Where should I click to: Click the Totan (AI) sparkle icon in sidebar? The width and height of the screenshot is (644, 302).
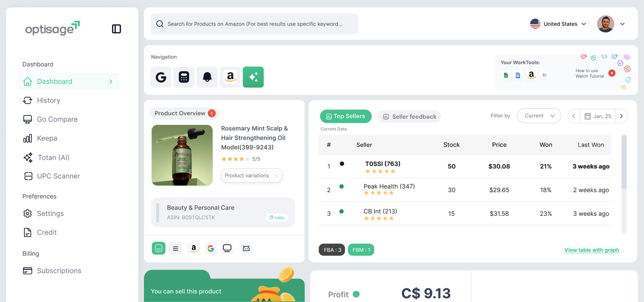coord(28,157)
